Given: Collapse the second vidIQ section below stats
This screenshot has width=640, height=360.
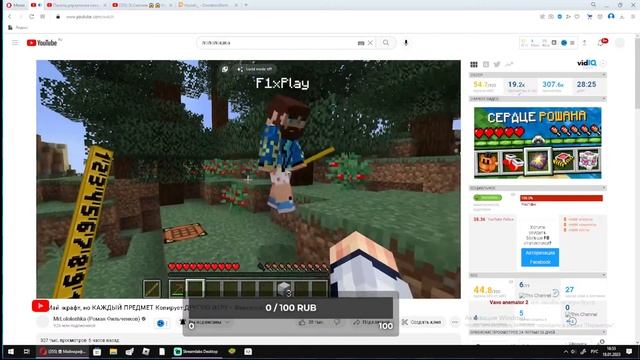Looking at the screenshot, I should [x=604, y=99].
